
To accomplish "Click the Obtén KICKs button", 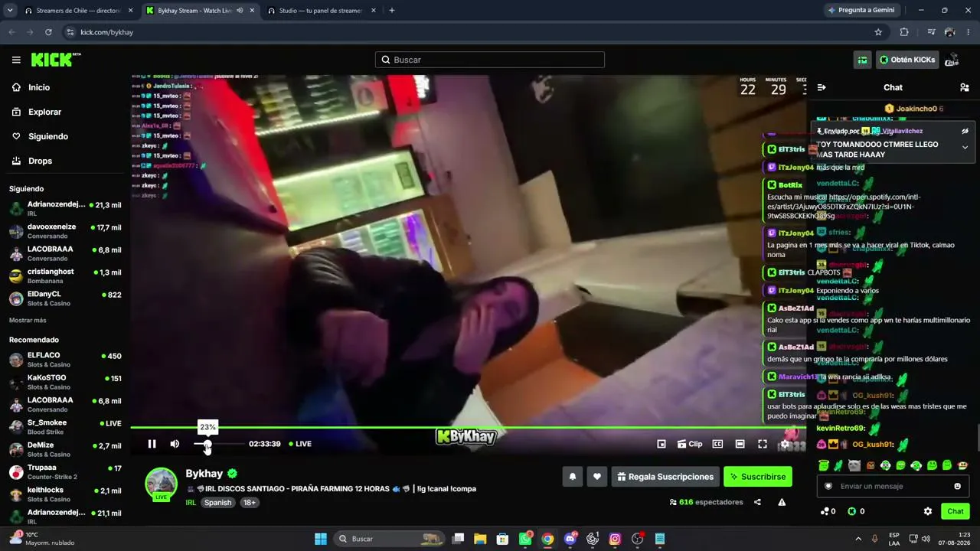I will click(907, 60).
